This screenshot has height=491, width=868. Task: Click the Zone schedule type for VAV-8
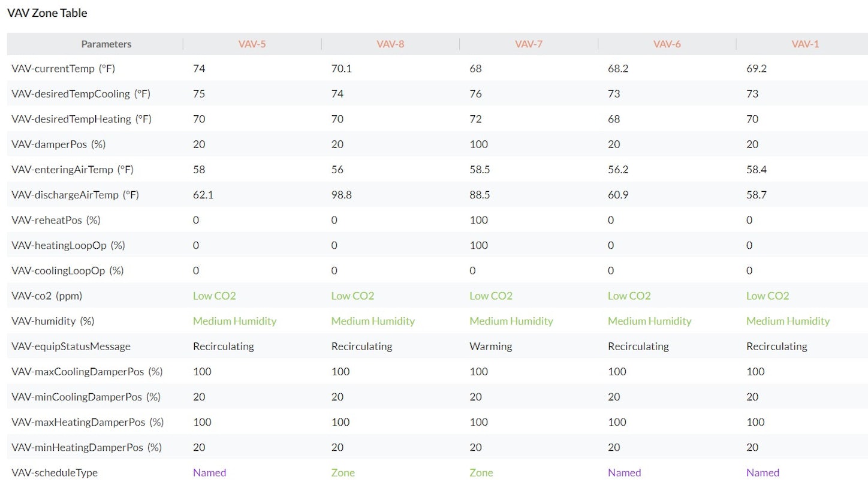343,472
